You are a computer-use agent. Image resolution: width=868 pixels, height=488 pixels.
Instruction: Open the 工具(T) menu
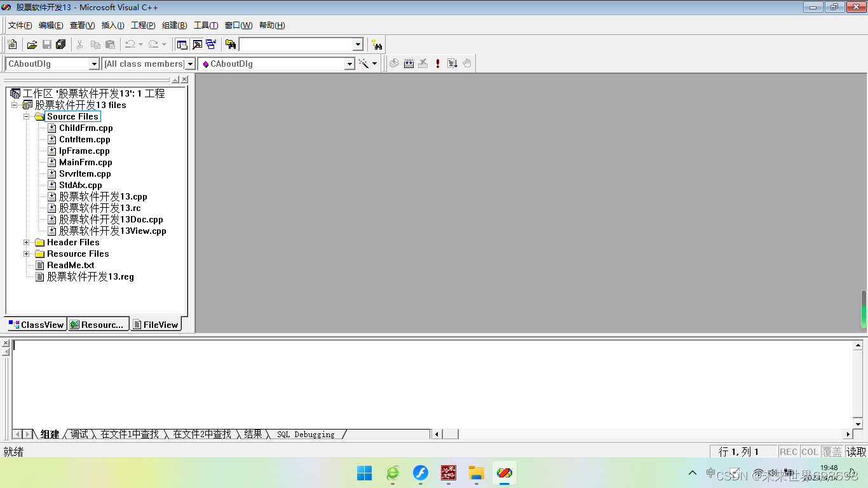click(206, 25)
